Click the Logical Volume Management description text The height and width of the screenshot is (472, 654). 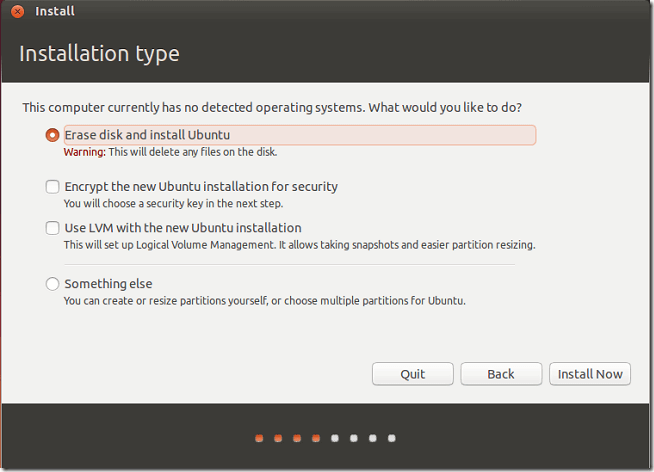299,245
